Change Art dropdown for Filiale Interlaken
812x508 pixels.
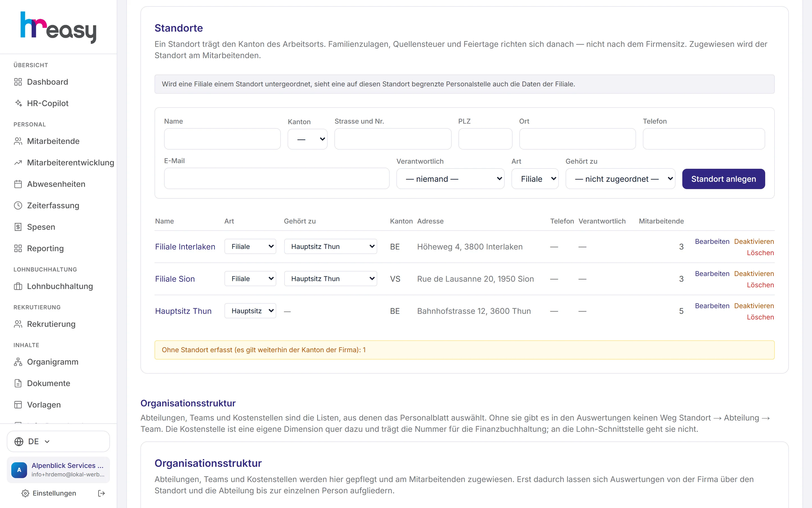coord(250,246)
